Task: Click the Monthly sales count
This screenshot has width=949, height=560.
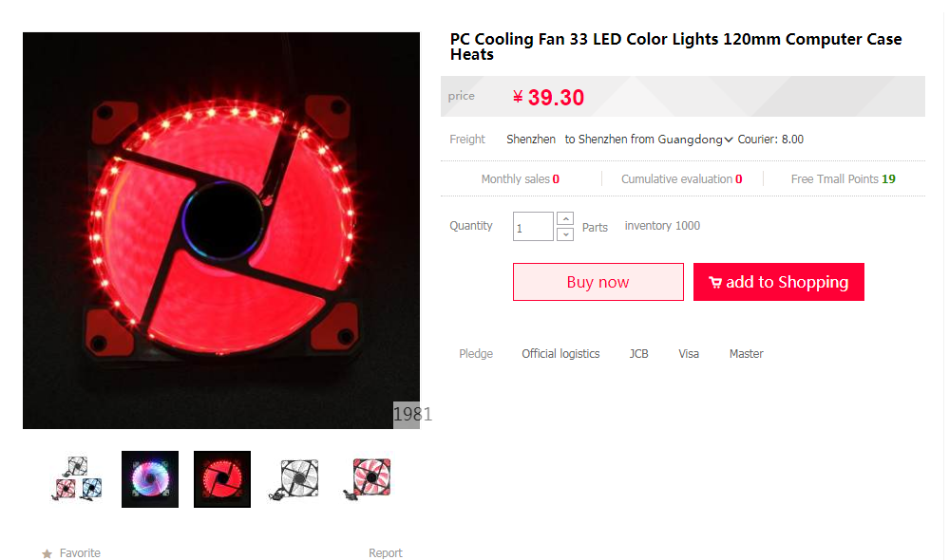Action: (556, 178)
